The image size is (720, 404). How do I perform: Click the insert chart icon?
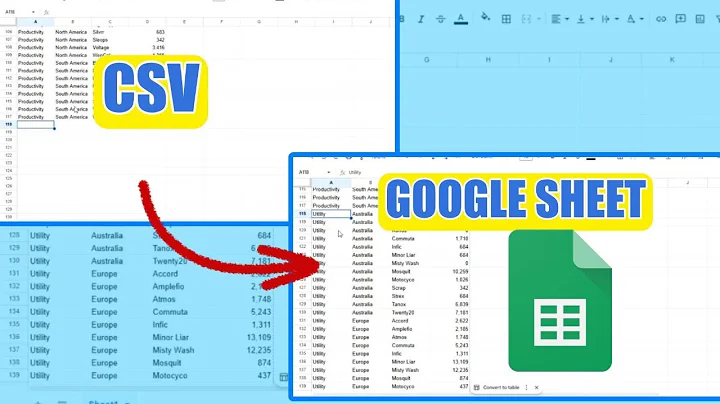point(700,19)
